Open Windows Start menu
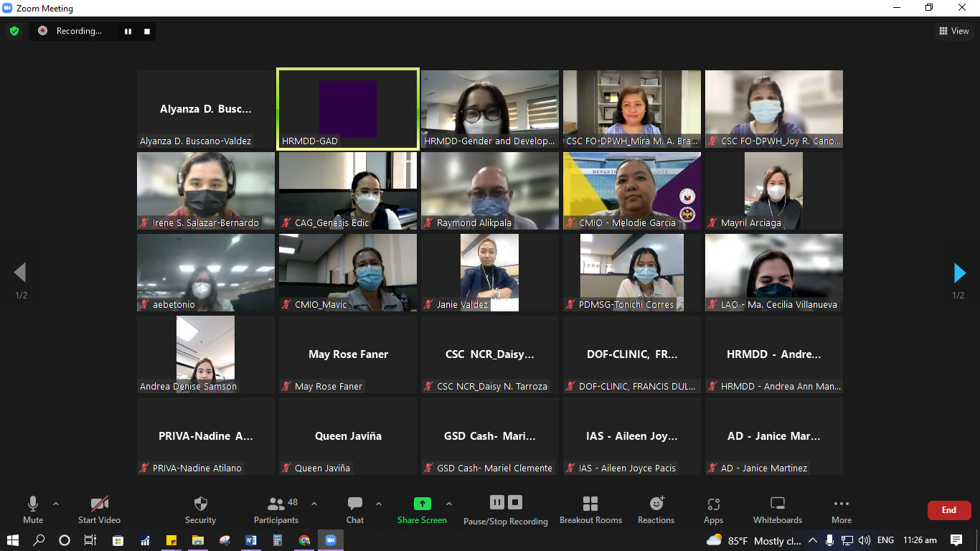The height and width of the screenshot is (551, 980). click(13, 540)
